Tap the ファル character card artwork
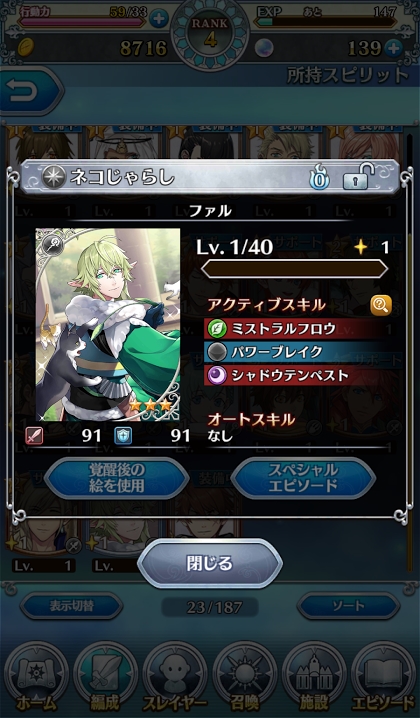Image resolution: width=420 pixels, height=718 pixels. (x=108, y=324)
